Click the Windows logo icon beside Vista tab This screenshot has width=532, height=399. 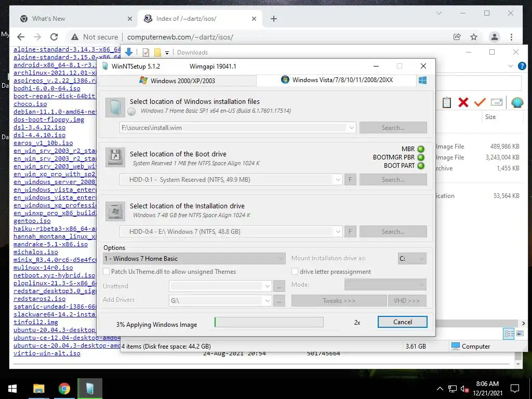422,81
